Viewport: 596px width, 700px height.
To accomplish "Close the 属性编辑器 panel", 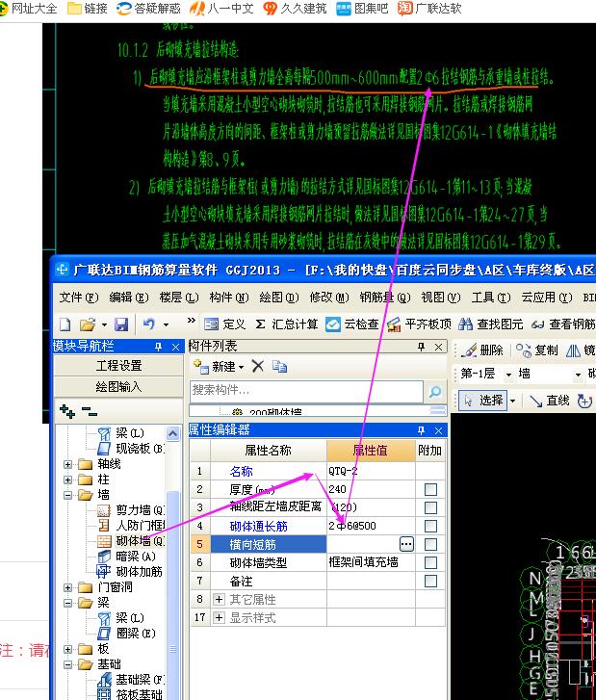I will pos(438,430).
